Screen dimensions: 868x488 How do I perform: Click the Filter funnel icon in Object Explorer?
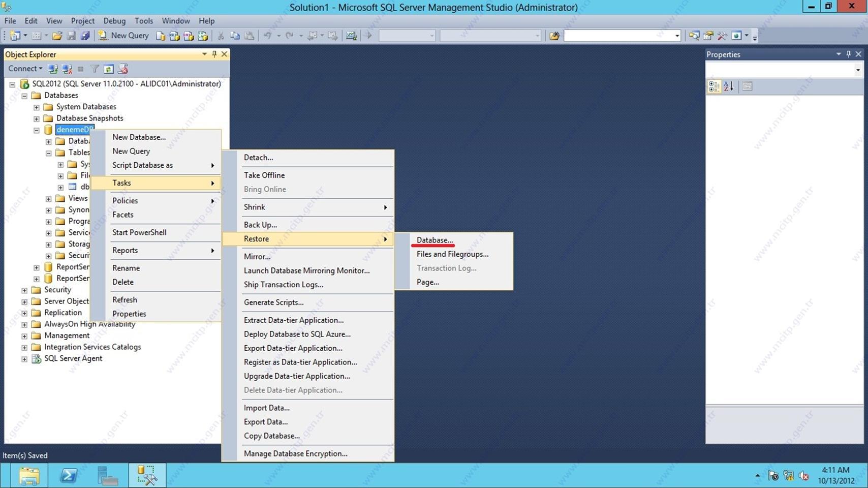click(95, 69)
